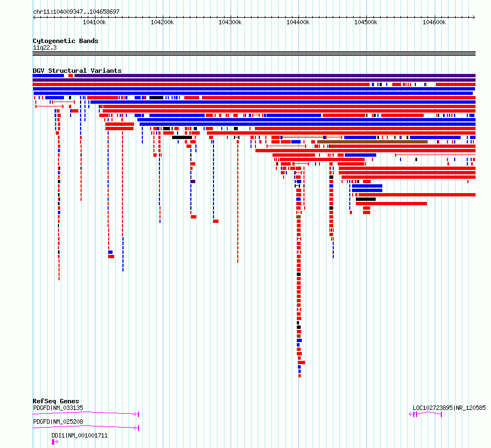Screen dimensions: 491x448
Task: Click the left arrowhead of the ruler
Action: 34,17
